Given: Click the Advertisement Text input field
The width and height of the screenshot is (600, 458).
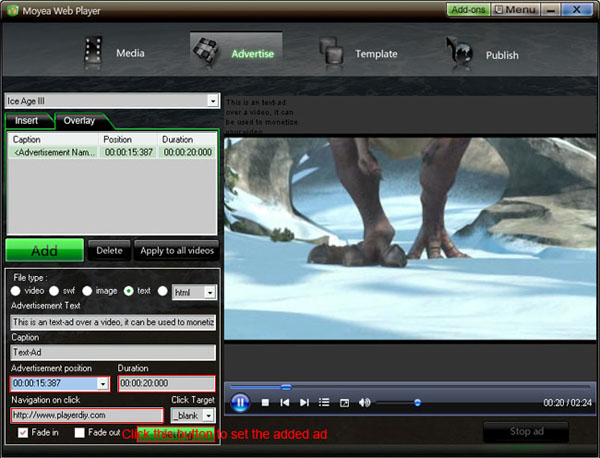Looking at the screenshot, I should (113, 322).
